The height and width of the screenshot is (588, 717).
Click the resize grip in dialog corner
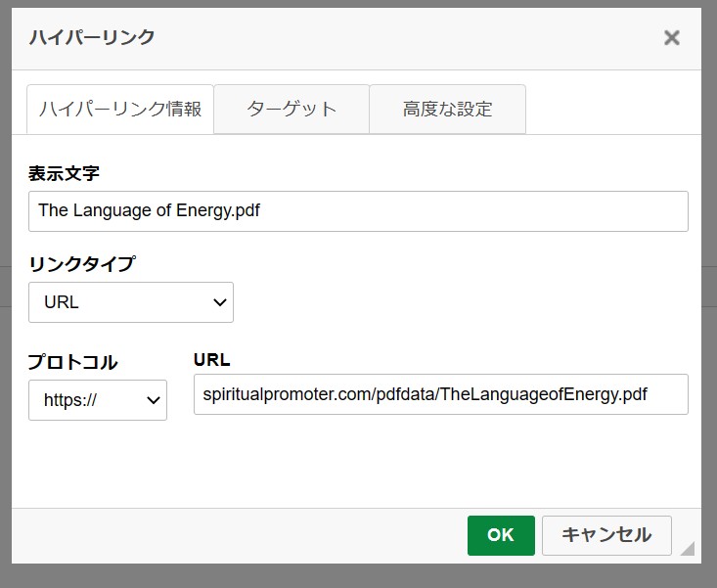coord(688,548)
